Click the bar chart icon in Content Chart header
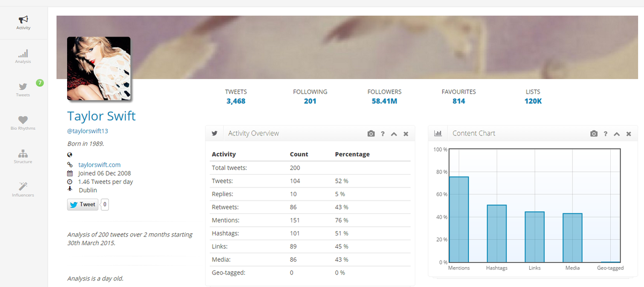Viewport: 644px width, 287px height. pos(438,133)
